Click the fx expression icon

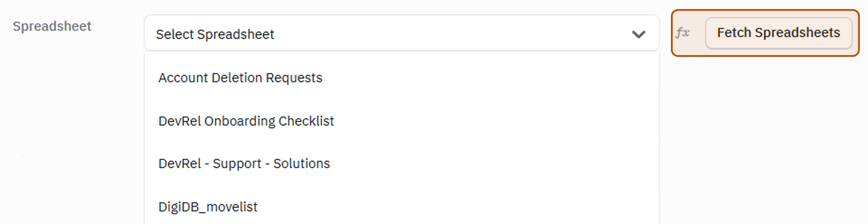683,33
